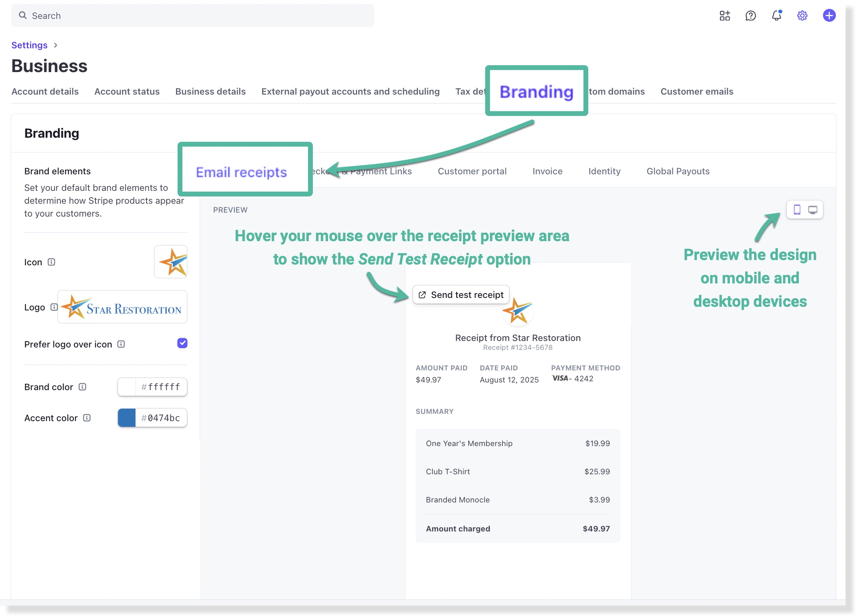856x616 pixels.
Task: Switch preview to desktop device view
Action: [813, 210]
